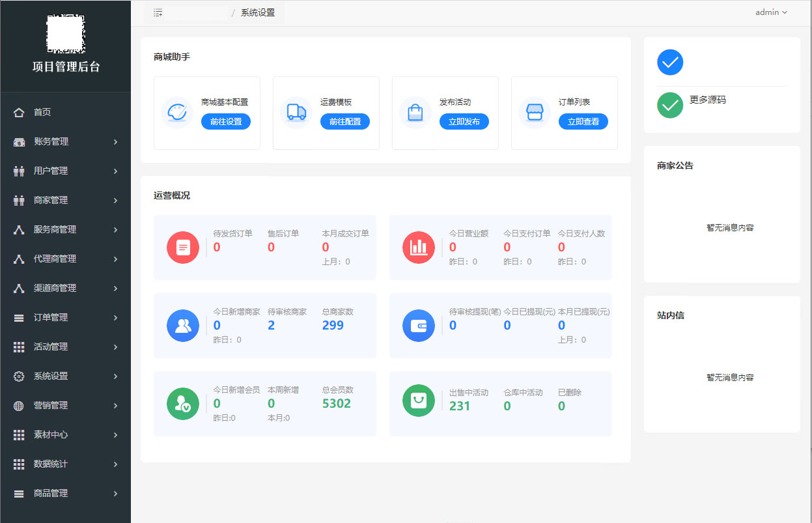
Task: Click the breadcrumb list icon at top left
Action: coord(158,12)
